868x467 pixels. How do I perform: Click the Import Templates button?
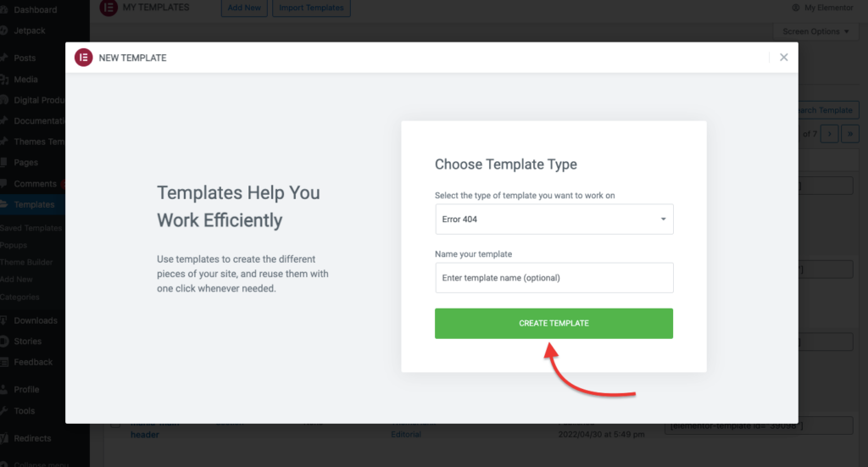click(311, 8)
